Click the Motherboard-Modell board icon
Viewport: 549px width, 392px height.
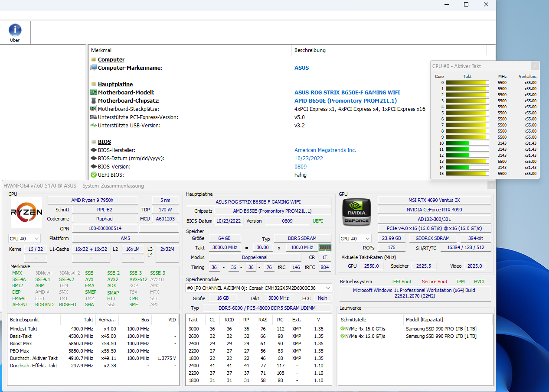93,93
